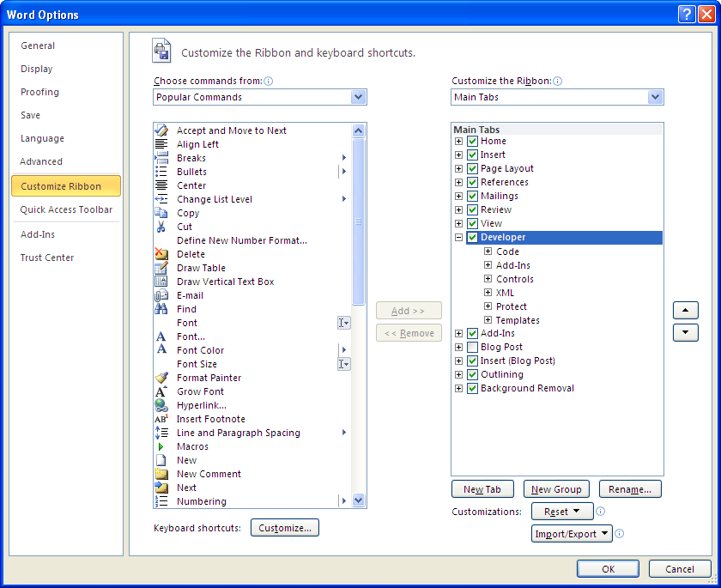The height and width of the screenshot is (588, 721).
Task: Switch to Quick Access Toolbar category
Action: click(x=66, y=209)
